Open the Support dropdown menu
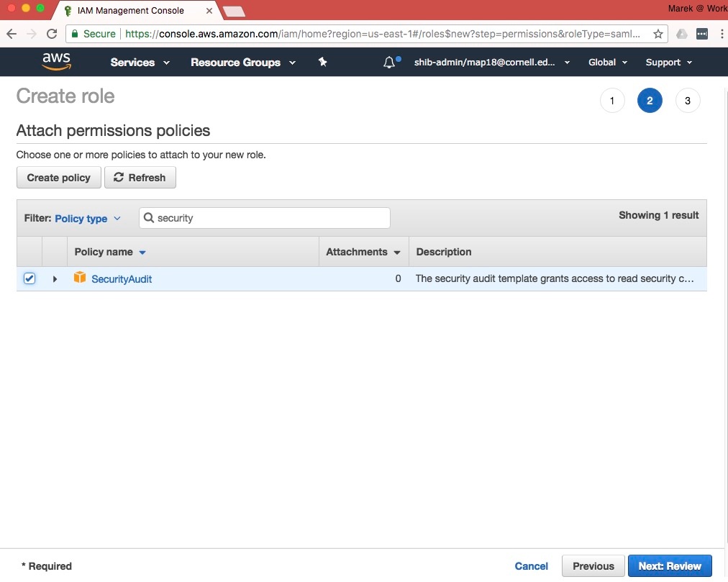 click(668, 63)
